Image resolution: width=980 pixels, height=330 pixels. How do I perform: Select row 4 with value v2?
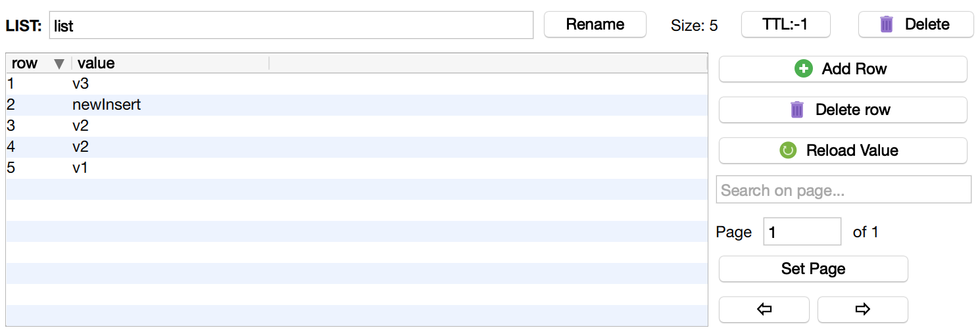tap(80, 147)
